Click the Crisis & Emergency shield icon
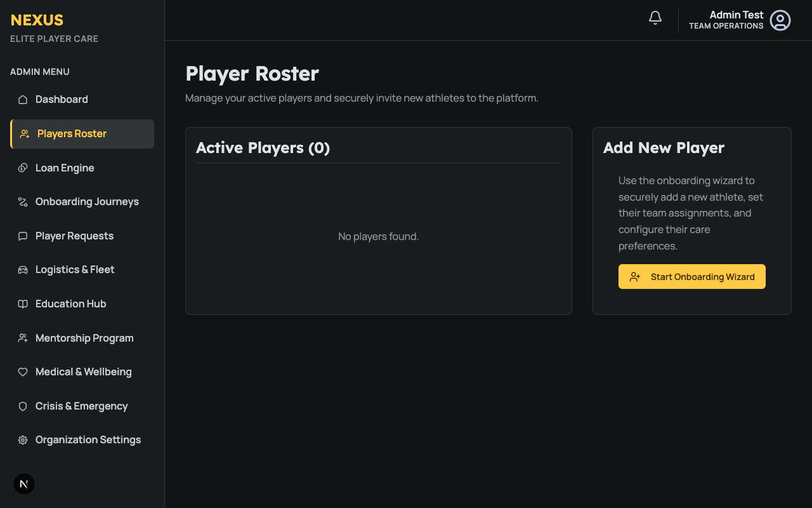Viewport: 812px width, 508px height. [x=23, y=406]
